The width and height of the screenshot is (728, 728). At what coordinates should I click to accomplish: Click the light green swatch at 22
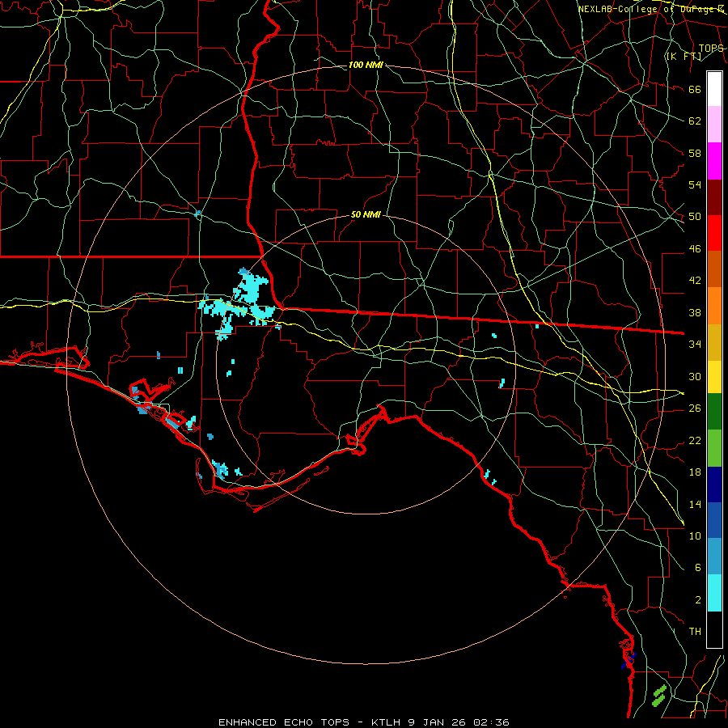coord(714,448)
